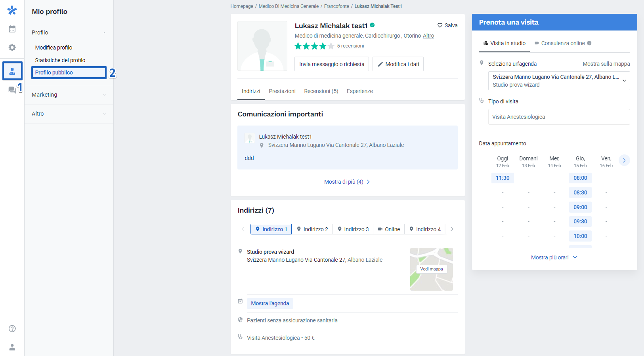Go to next dates in appointment calendar
Image resolution: width=644 pixels, height=356 pixels.
pyautogui.click(x=624, y=160)
